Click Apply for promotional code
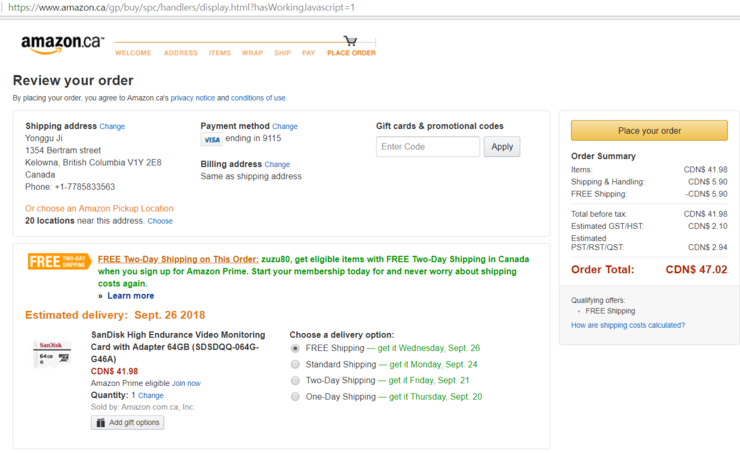740x453 pixels. point(502,147)
